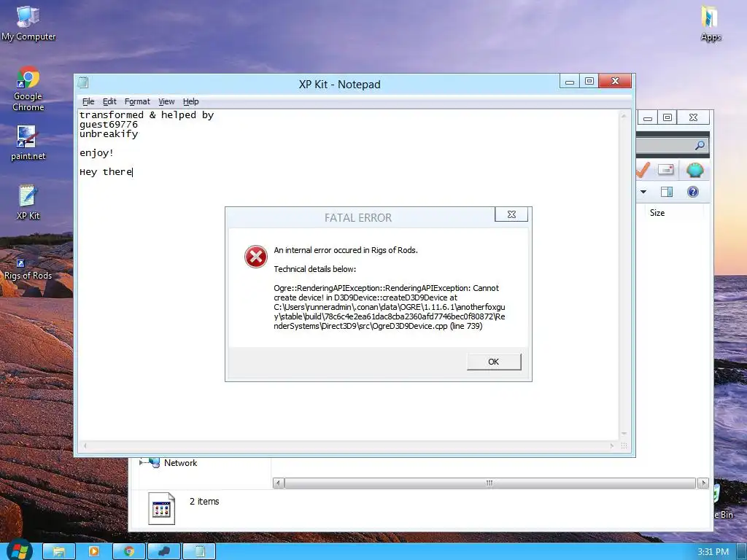Open the media player taskbar icon
The height and width of the screenshot is (560, 747).
(94, 551)
